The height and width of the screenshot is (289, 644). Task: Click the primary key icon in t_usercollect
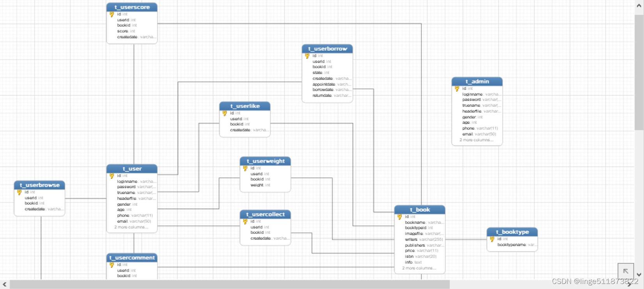(245, 222)
